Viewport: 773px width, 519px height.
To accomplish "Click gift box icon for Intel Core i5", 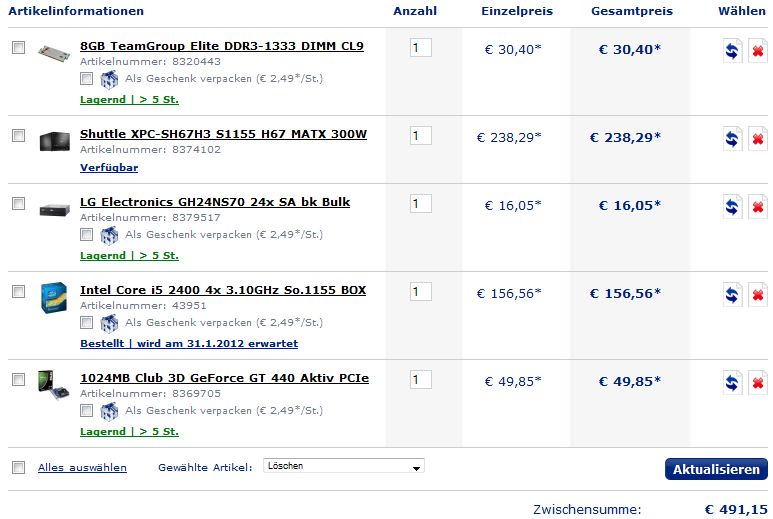I will (109, 323).
